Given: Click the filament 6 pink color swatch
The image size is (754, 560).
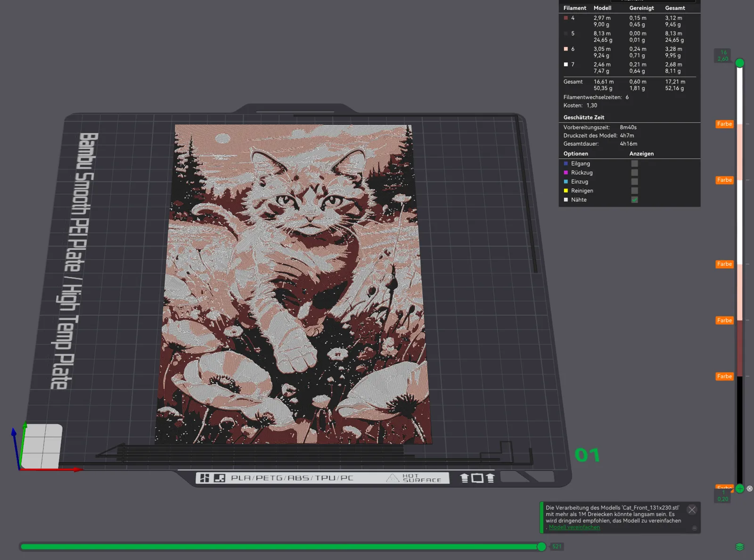Looking at the screenshot, I should tap(566, 49).
